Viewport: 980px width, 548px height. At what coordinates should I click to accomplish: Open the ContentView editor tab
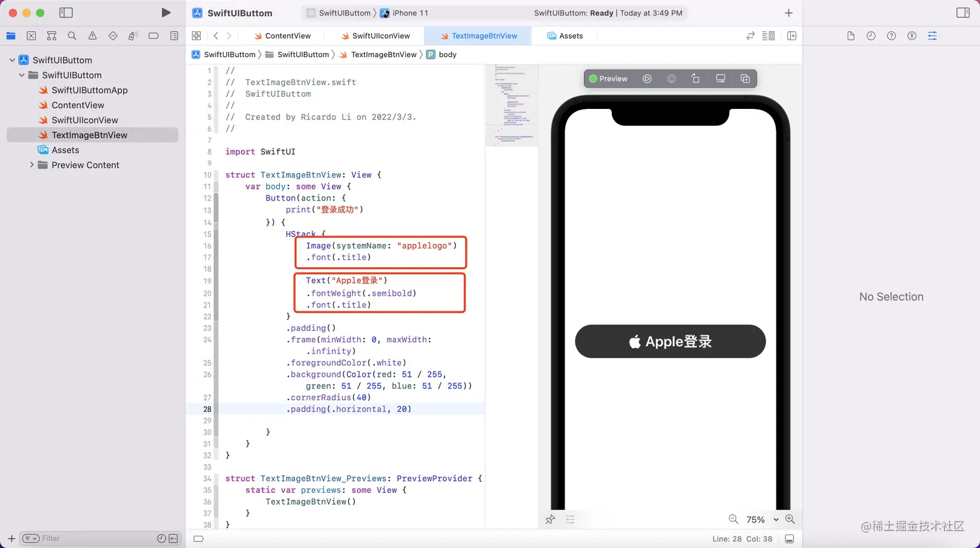coord(287,36)
